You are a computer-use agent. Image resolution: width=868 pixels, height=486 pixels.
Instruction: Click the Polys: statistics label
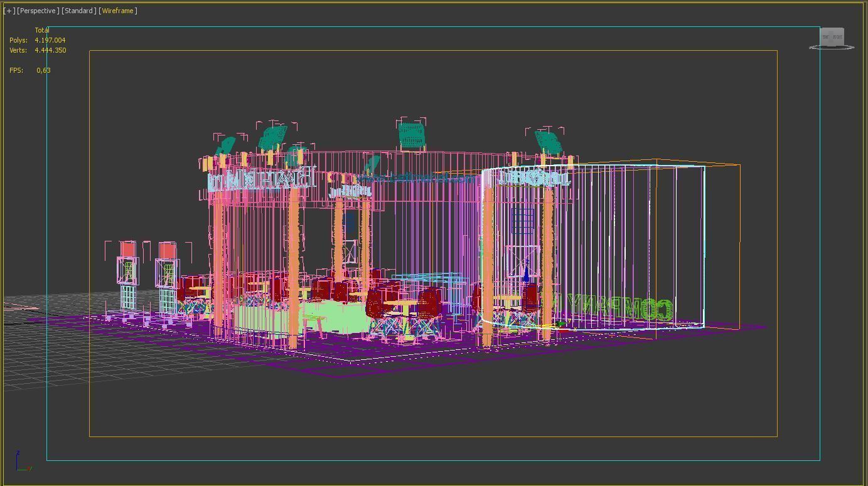pos(18,40)
